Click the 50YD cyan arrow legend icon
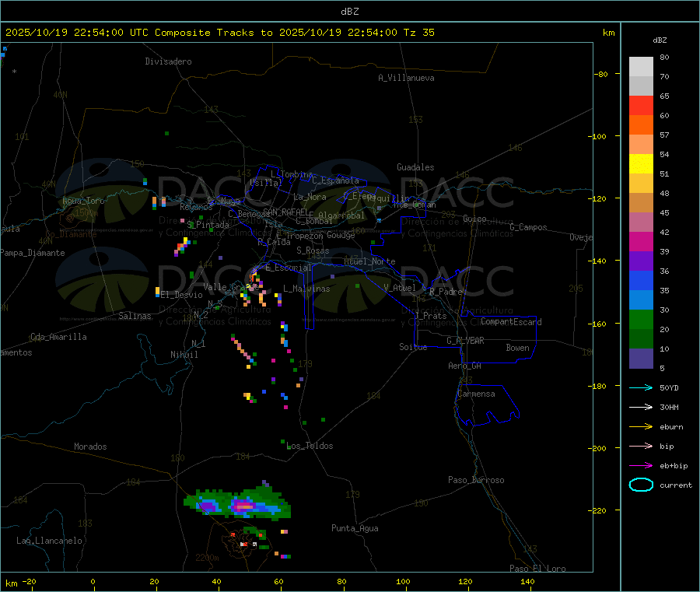This screenshot has width=700, height=592. 641,387
